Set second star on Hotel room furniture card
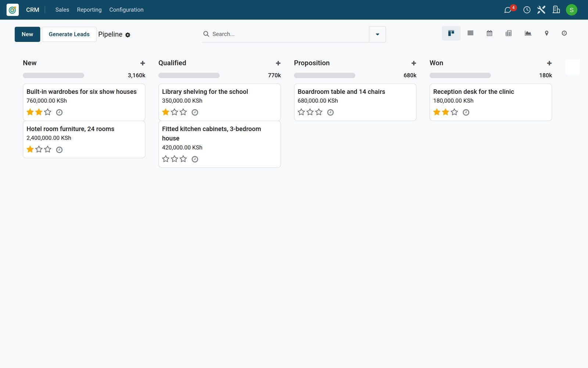This screenshot has height=368, width=588. [x=39, y=149]
